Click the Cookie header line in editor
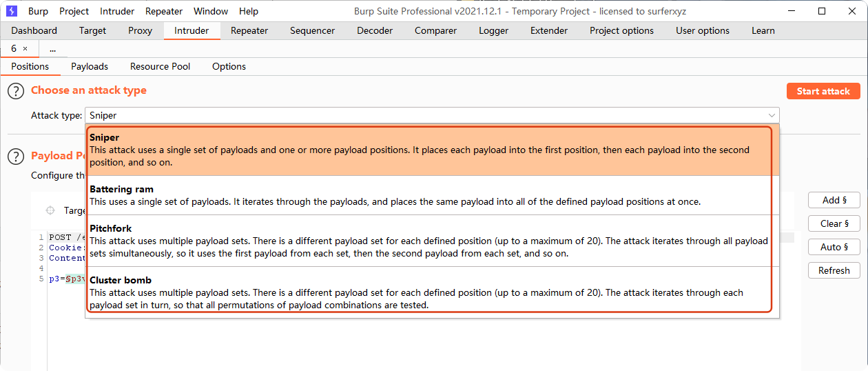868x371 pixels. pyautogui.click(x=67, y=248)
